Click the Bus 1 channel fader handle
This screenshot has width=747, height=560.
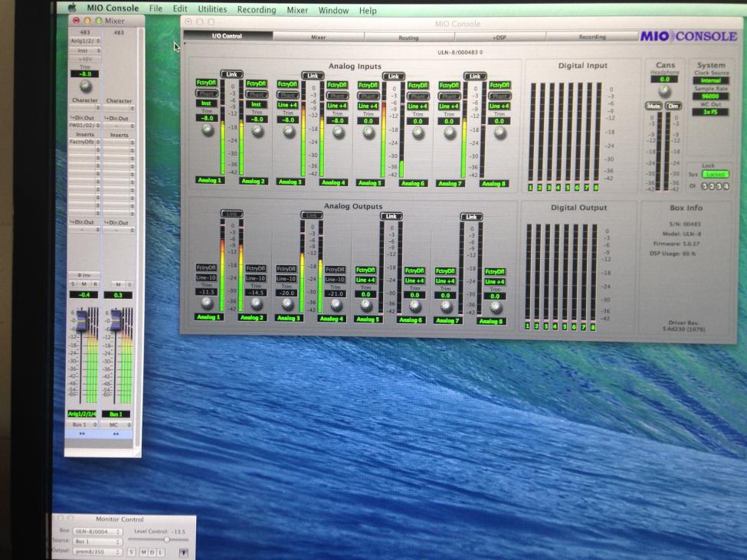116,320
